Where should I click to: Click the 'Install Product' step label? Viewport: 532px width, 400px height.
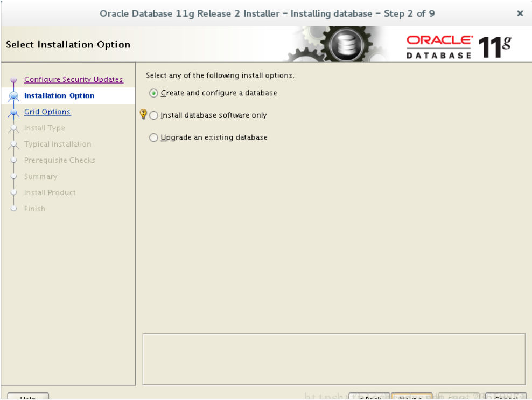[x=50, y=192]
